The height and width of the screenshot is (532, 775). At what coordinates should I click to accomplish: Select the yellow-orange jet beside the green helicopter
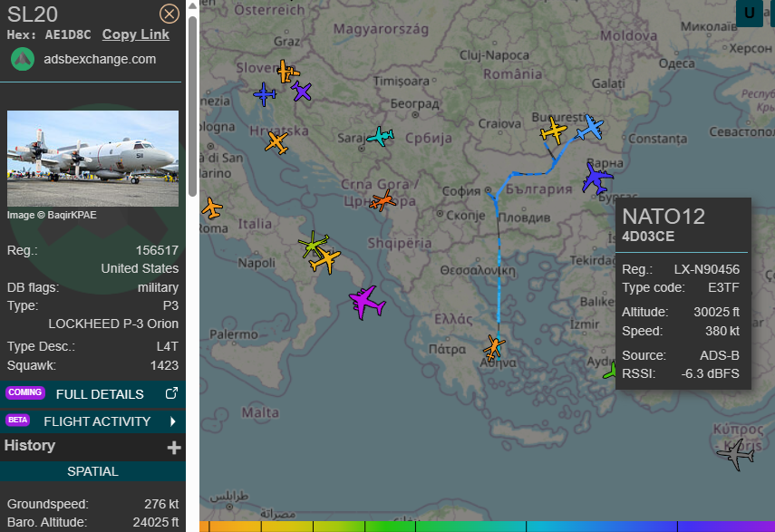325,260
